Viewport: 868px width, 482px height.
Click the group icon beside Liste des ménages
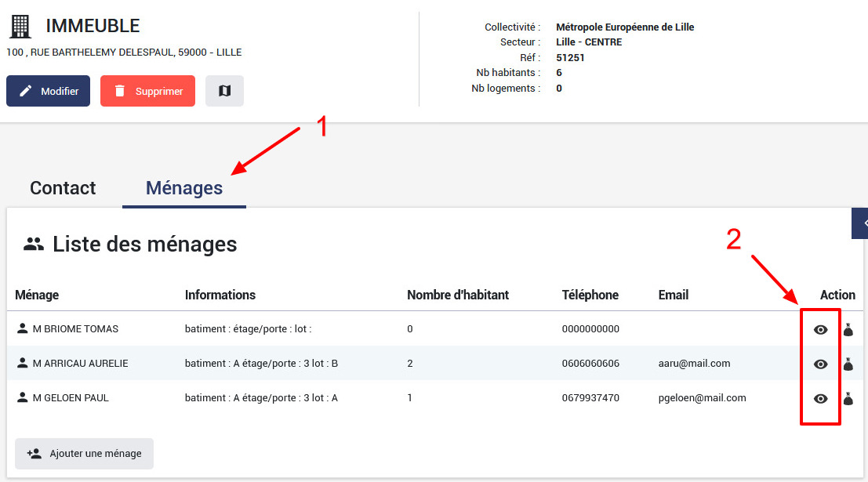point(34,244)
